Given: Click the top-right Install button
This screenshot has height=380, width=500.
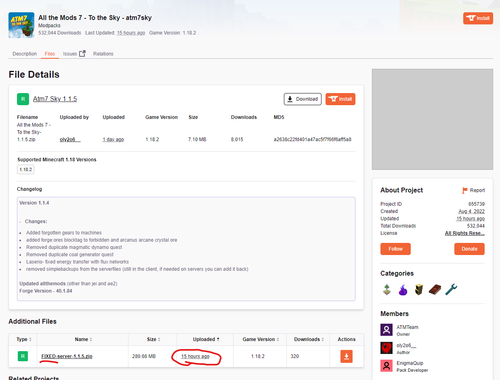Looking at the screenshot, I should (x=478, y=18).
